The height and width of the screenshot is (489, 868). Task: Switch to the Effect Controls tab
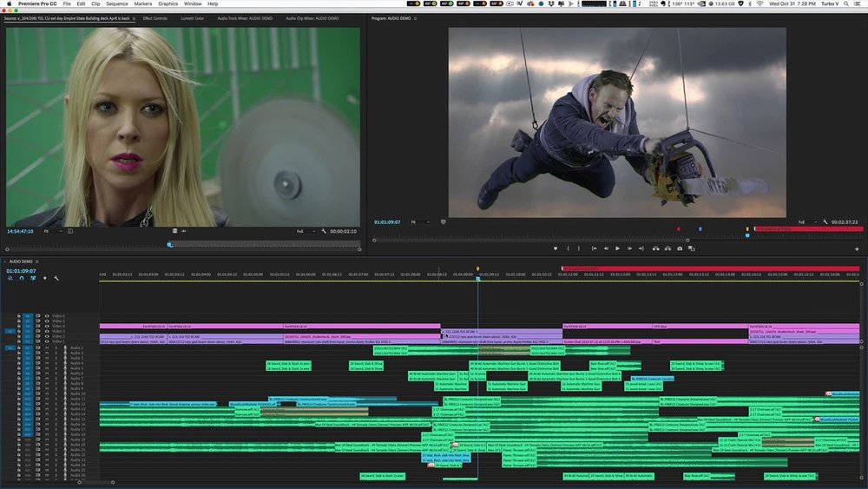coord(155,18)
